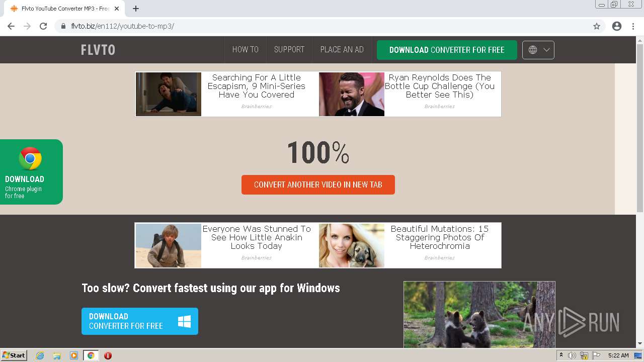Click the page vertical scrollbar thumb
The image size is (644, 362).
coord(640,128)
